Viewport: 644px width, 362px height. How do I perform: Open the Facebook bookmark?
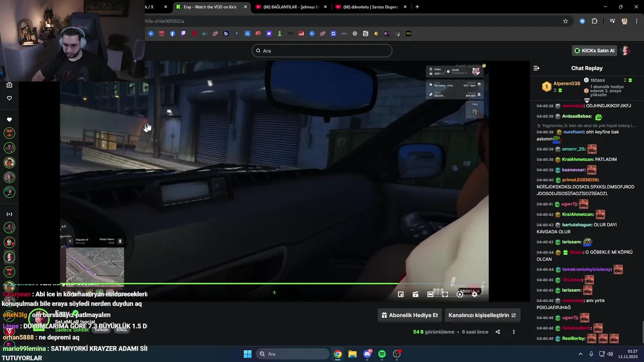[x=173, y=34]
